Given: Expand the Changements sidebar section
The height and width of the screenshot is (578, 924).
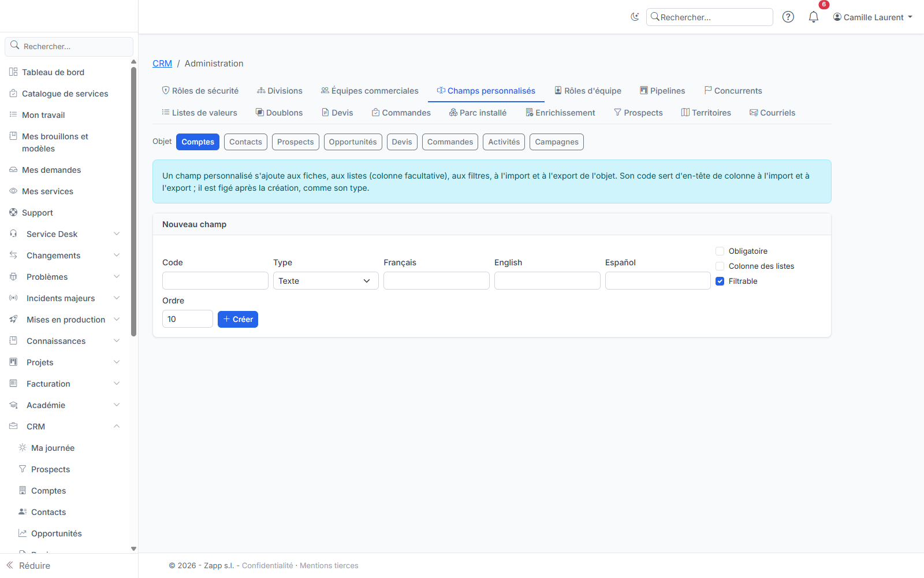Looking at the screenshot, I should click(65, 255).
